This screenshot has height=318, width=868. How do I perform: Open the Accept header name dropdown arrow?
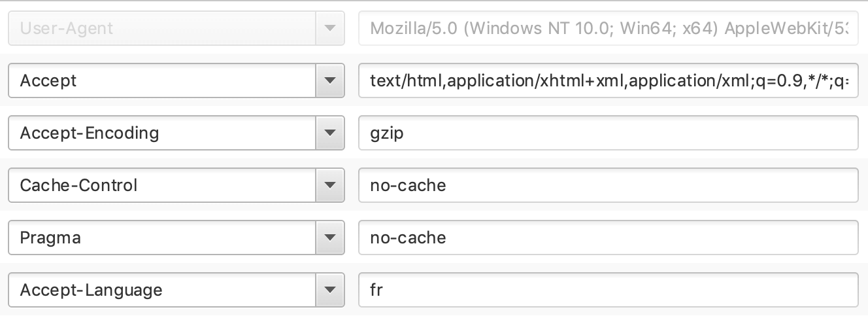click(329, 80)
